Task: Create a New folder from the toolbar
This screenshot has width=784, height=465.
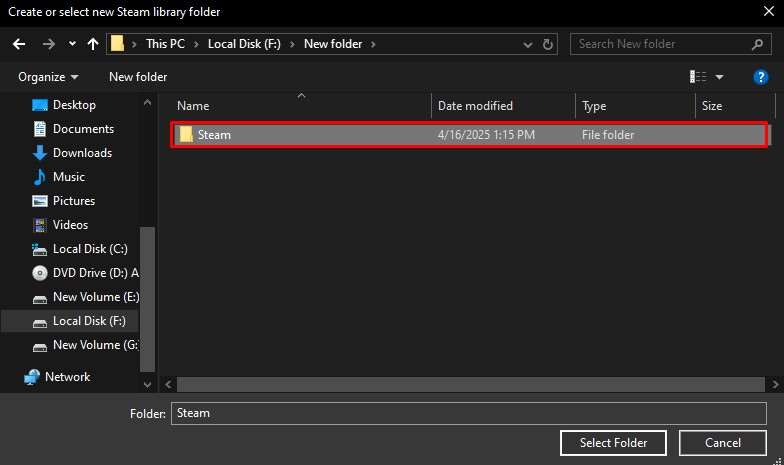Action: pos(138,77)
